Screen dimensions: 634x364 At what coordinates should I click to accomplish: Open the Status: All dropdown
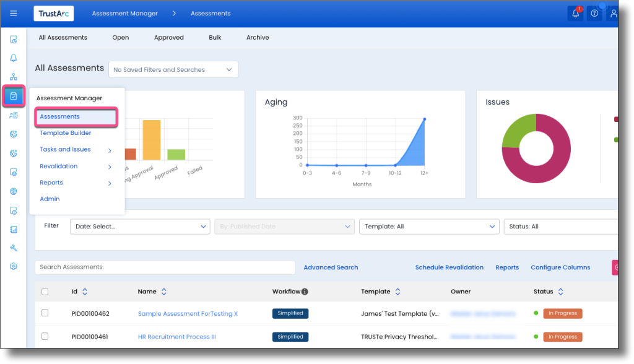tap(561, 227)
